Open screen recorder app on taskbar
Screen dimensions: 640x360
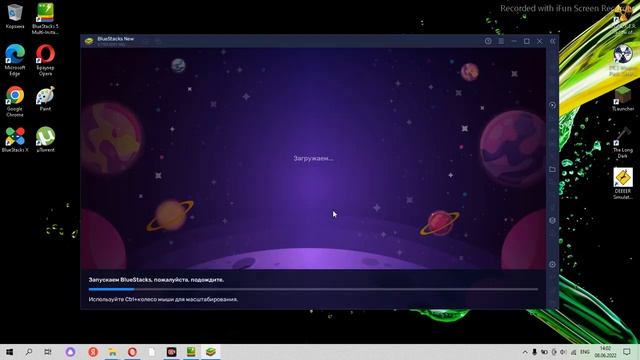[x=171, y=352]
